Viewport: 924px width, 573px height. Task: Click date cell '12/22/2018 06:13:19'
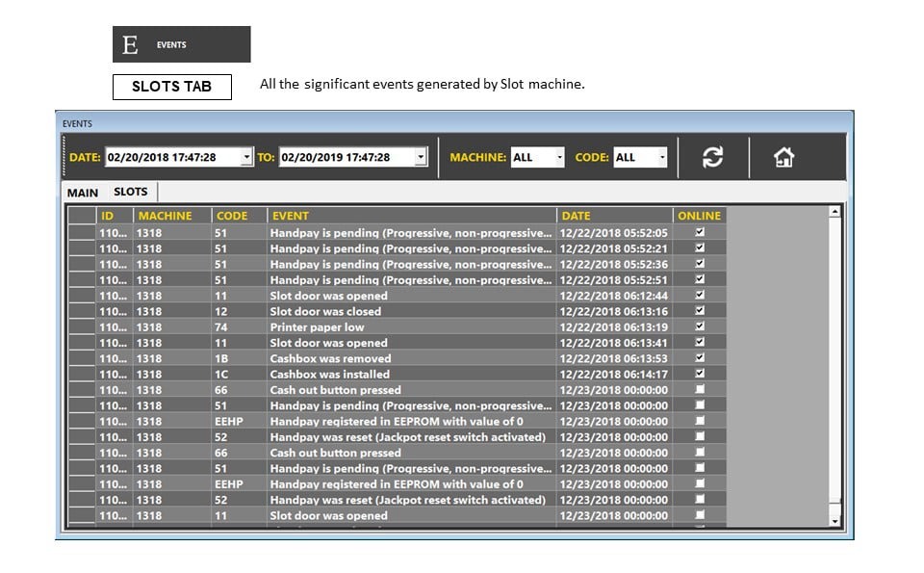615,327
